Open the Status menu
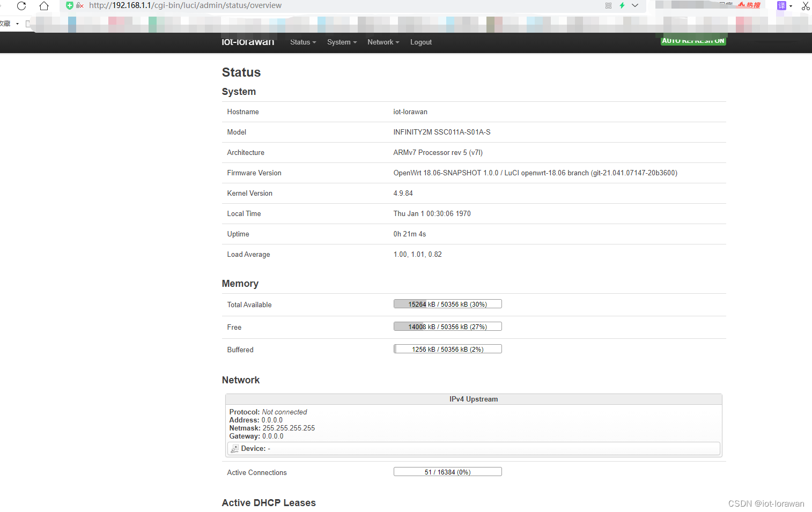Viewport: 812px width, 512px height. pyautogui.click(x=302, y=42)
